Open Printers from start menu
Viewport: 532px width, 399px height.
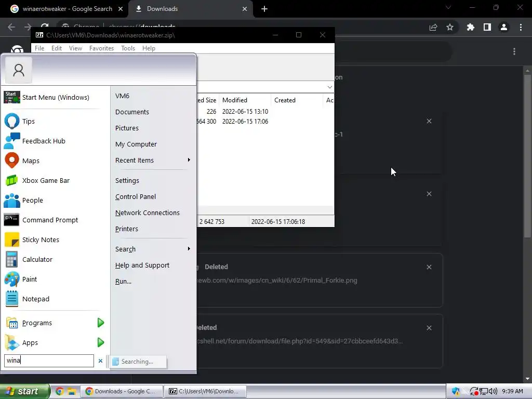click(127, 229)
